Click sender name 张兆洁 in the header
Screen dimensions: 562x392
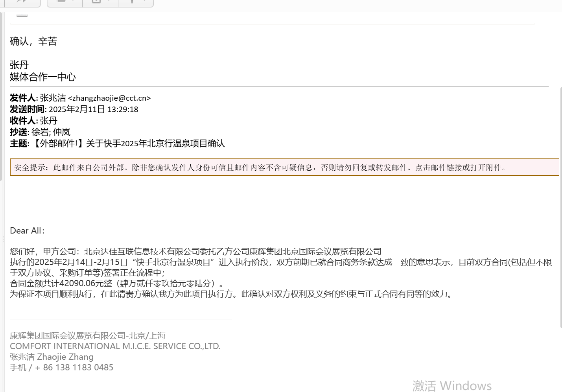coord(53,98)
